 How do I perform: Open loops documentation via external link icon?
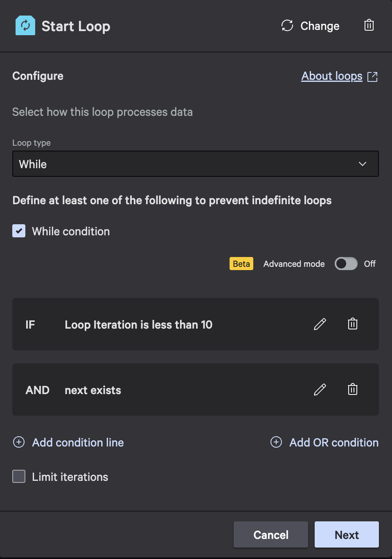click(372, 77)
